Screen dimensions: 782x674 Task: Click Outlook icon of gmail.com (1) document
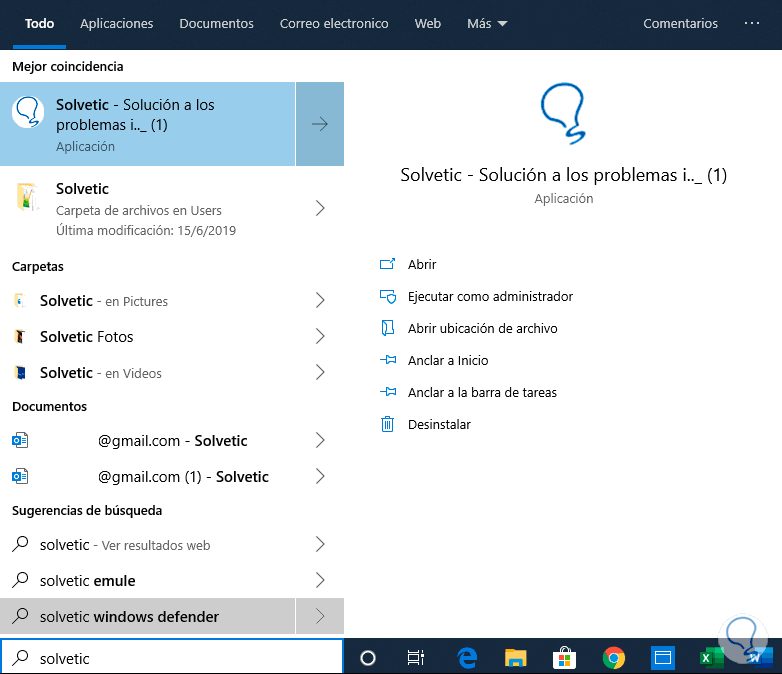click(x=20, y=476)
